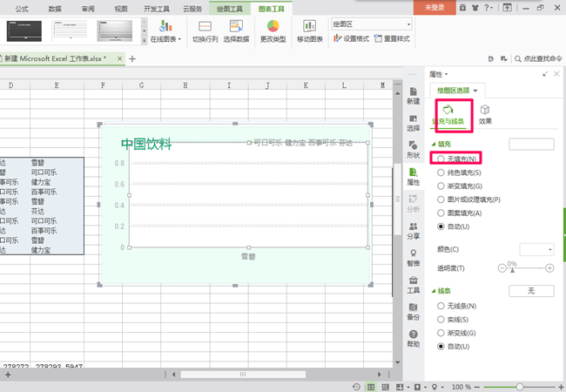Increase transparency with the plus button
The height and width of the screenshot is (392, 566).
pyautogui.click(x=549, y=268)
